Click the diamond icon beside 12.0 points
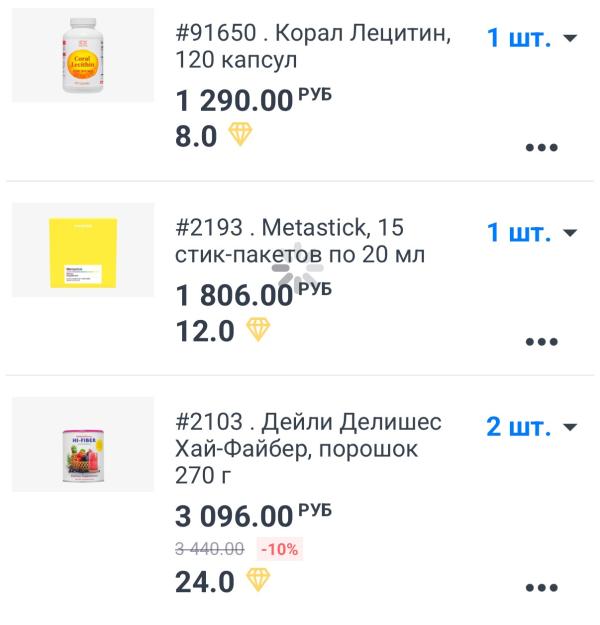Image resolution: width=600 pixels, height=625 pixels. click(x=258, y=329)
